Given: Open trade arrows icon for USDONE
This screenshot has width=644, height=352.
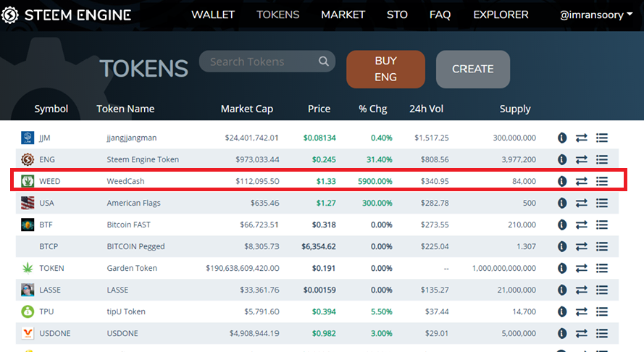Looking at the screenshot, I should 582,333.
